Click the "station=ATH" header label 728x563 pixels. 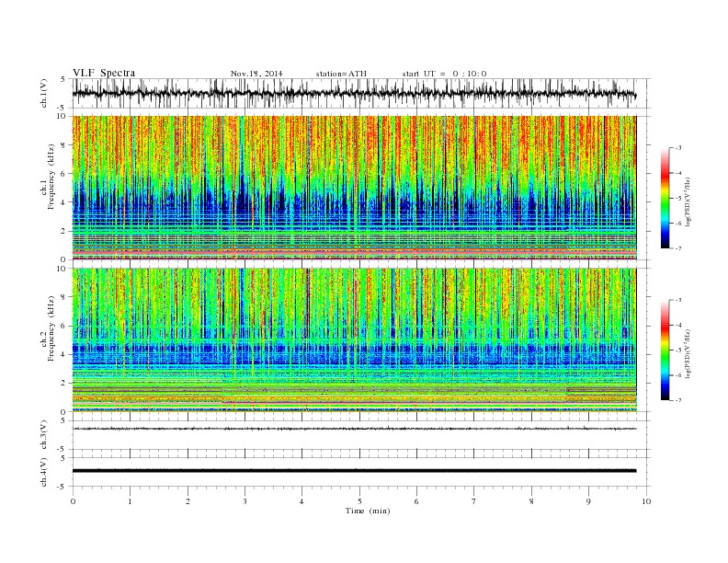click(x=341, y=74)
